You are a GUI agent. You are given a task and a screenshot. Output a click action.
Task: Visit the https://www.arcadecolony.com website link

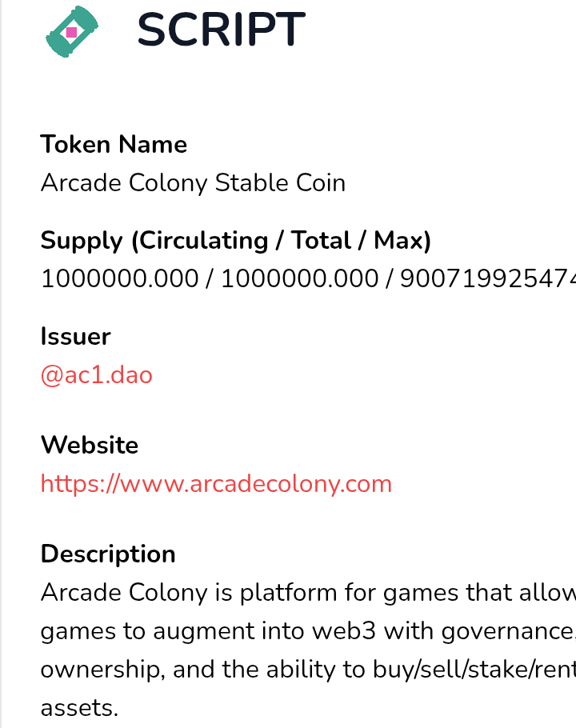pyautogui.click(x=216, y=484)
